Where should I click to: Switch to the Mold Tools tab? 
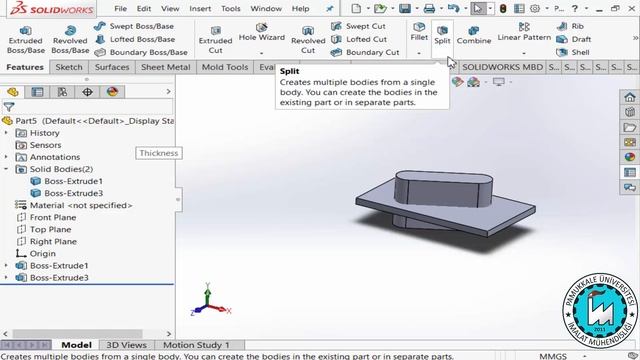[x=225, y=67]
